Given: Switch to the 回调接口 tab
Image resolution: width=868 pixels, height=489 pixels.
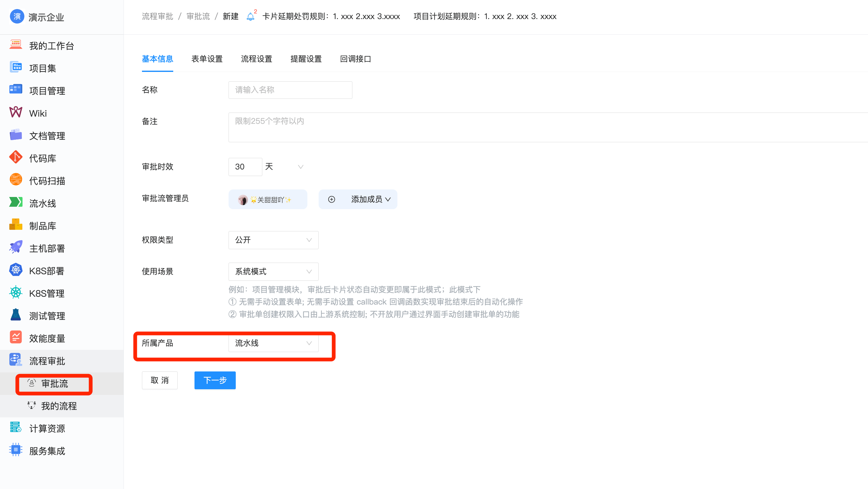Looking at the screenshot, I should pyautogui.click(x=356, y=59).
